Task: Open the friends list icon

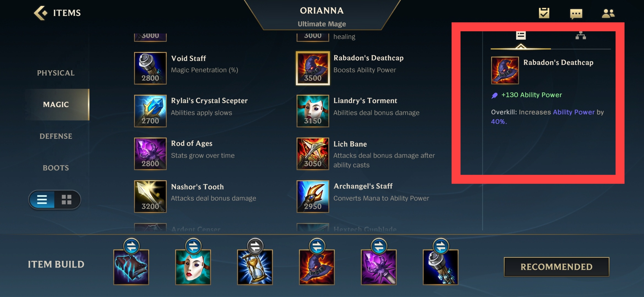Action: point(608,13)
